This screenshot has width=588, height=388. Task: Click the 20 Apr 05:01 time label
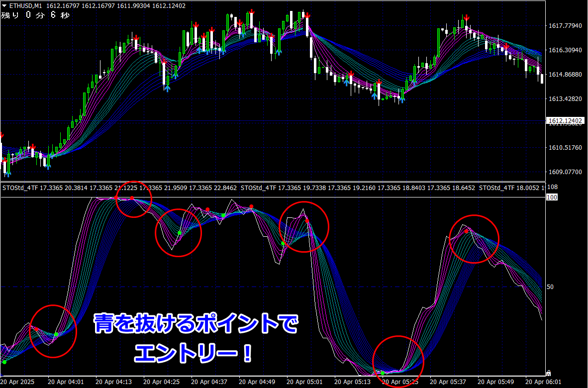coord(304,383)
